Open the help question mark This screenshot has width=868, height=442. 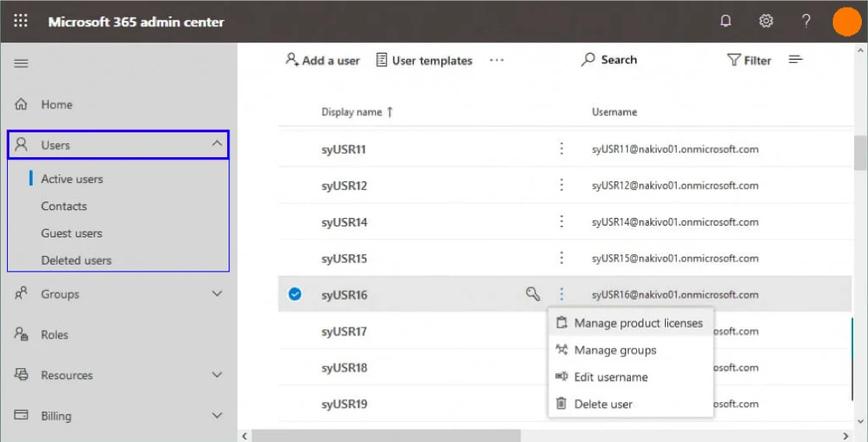[x=806, y=21]
